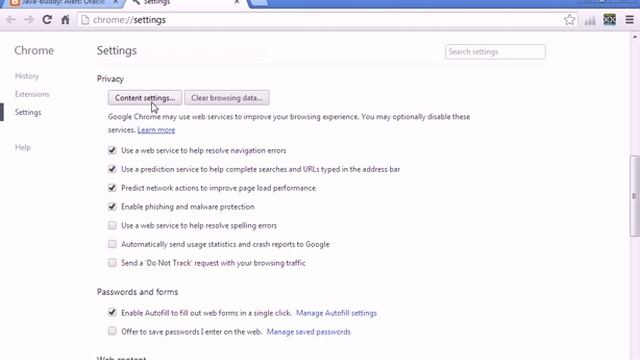Close the Java-Buddy tab
This screenshot has width=640, height=360.
coord(116,2)
